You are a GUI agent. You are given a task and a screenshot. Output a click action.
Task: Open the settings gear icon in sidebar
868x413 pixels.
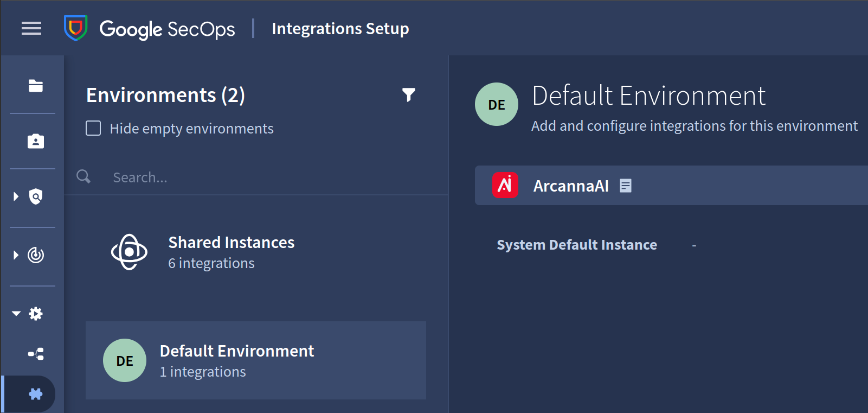tap(36, 314)
